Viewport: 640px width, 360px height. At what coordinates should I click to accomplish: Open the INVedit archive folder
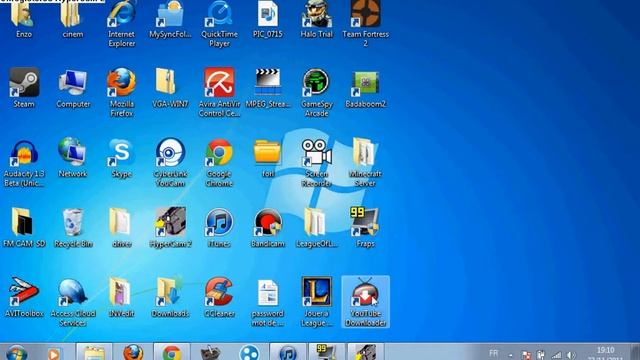pos(122,297)
